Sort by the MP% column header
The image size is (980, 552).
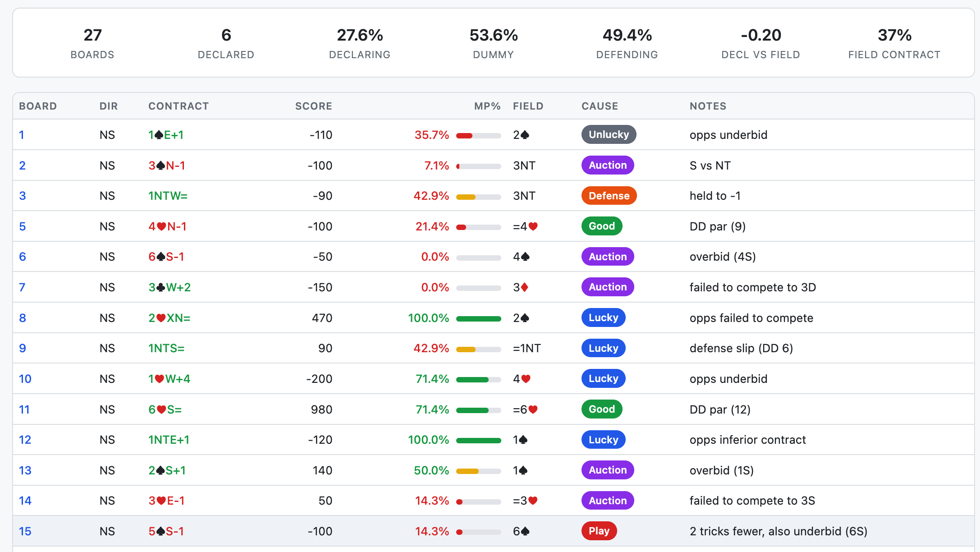(x=487, y=106)
